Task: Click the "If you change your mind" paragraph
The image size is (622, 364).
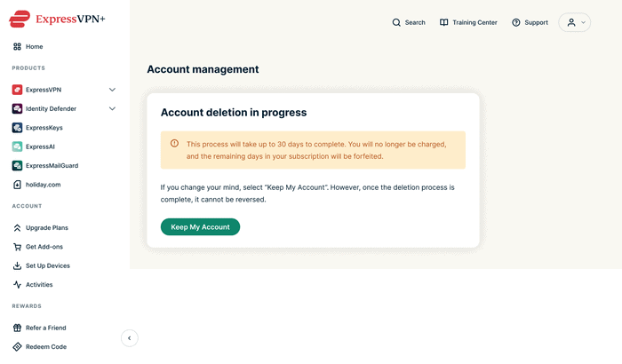Action: 307,194
